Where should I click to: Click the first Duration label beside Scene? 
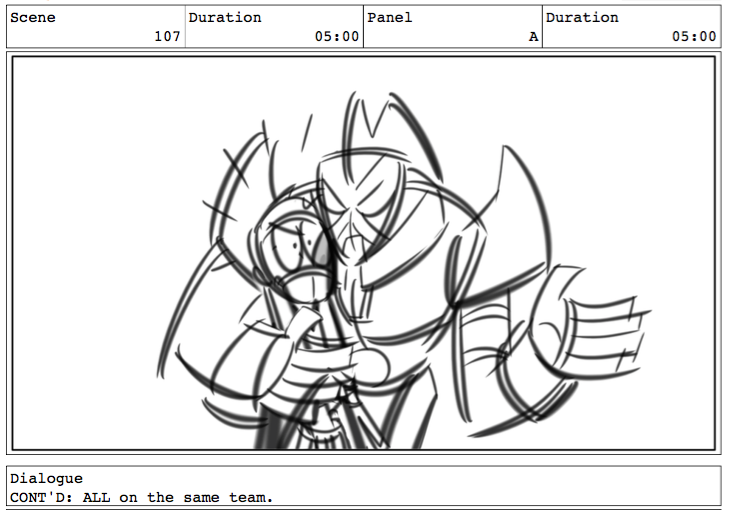[x=225, y=18]
